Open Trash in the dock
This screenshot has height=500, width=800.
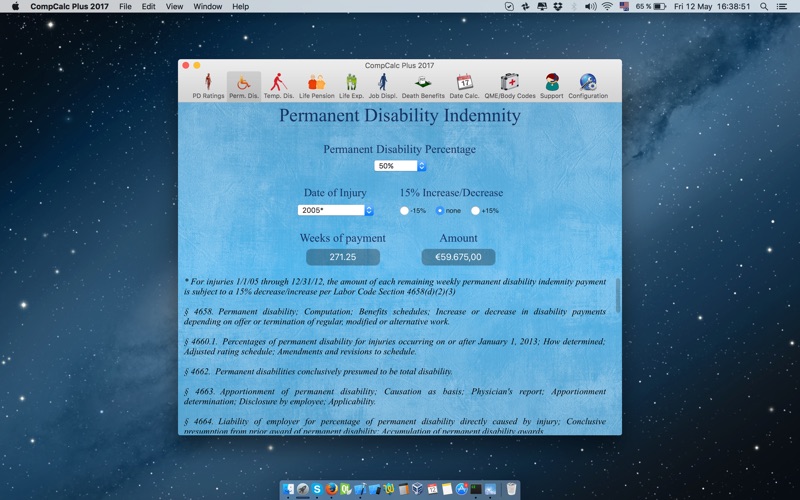[511, 489]
